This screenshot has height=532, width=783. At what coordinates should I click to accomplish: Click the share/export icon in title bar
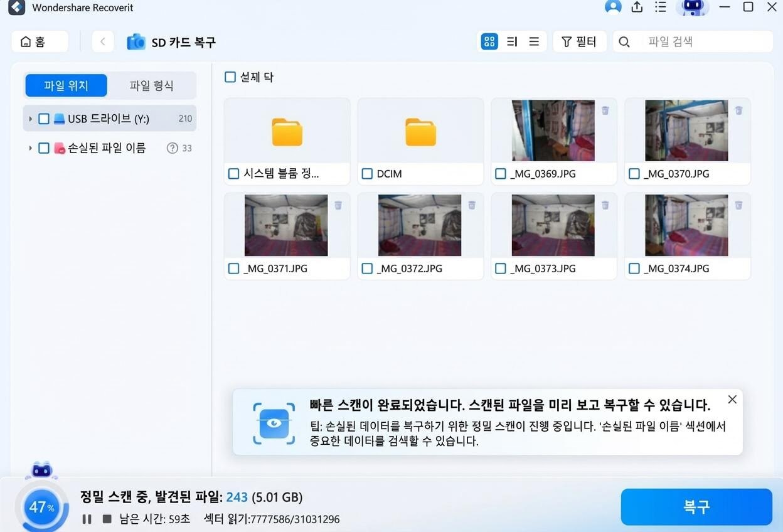[637, 7]
